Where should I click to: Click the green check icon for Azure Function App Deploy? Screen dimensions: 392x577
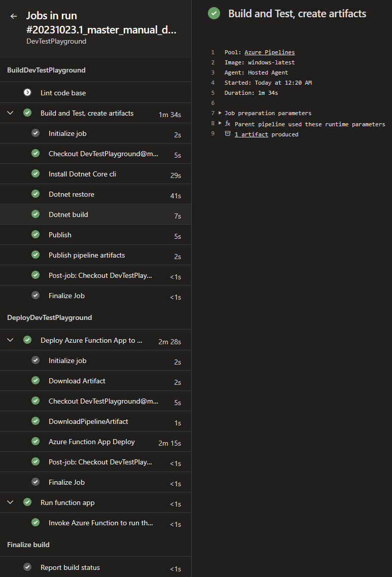coord(35,441)
